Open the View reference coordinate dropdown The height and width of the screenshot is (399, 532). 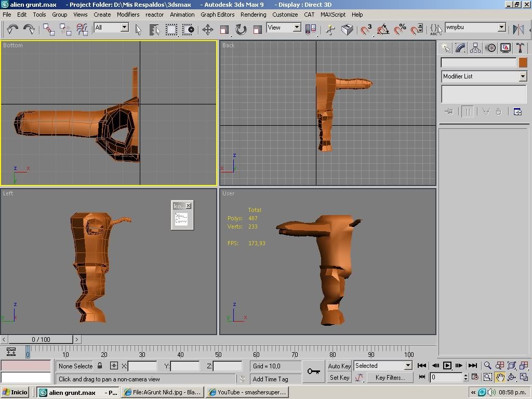pyautogui.click(x=284, y=28)
